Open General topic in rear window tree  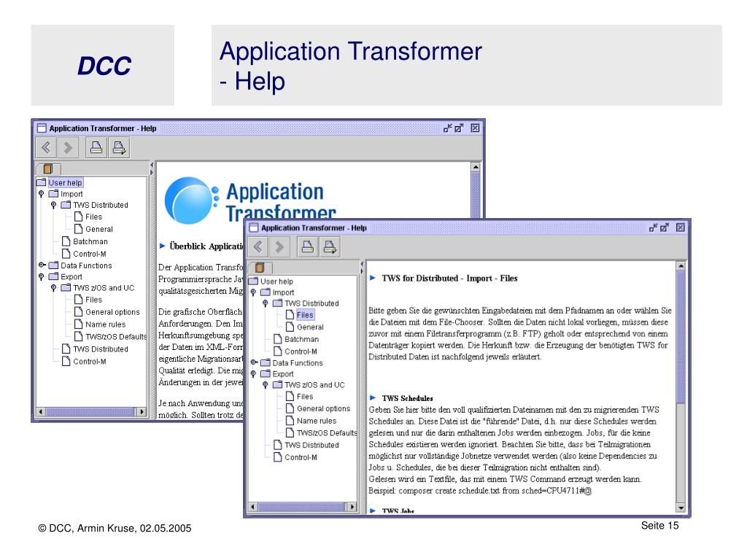click(99, 229)
